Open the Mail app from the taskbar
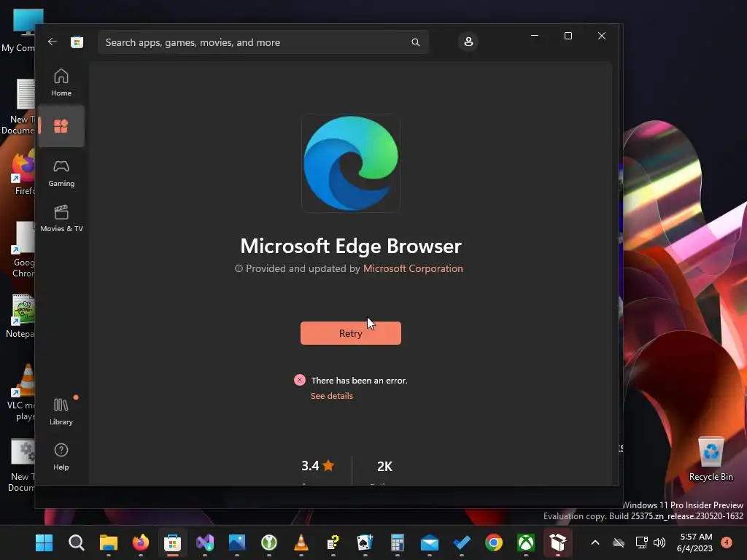This screenshot has height=560, width=747. [x=430, y=542]
